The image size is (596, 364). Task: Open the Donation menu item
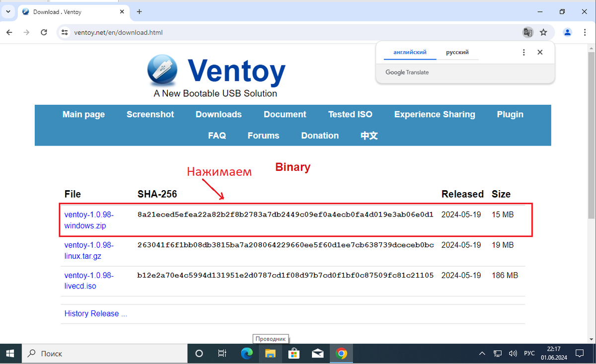(x=320, y=136)
